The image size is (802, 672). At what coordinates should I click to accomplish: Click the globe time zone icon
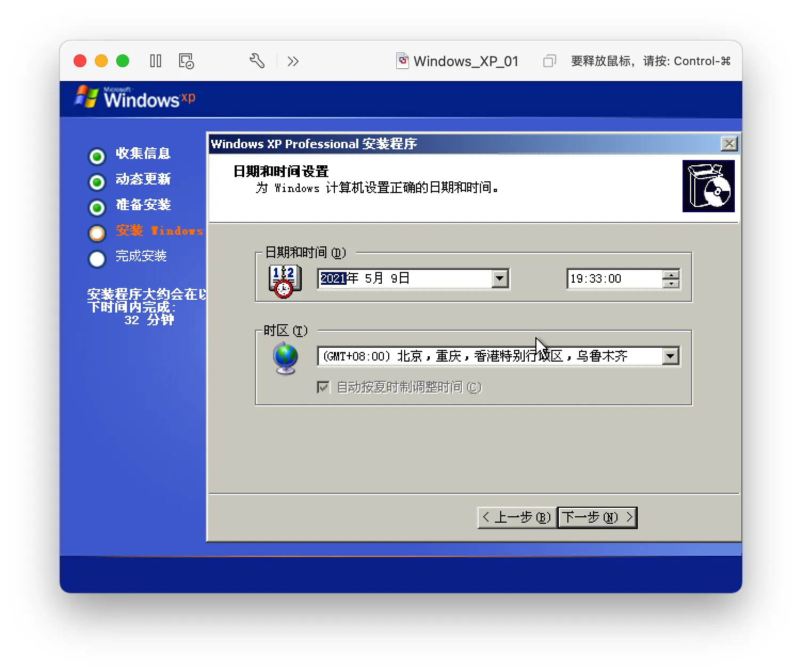286,358
